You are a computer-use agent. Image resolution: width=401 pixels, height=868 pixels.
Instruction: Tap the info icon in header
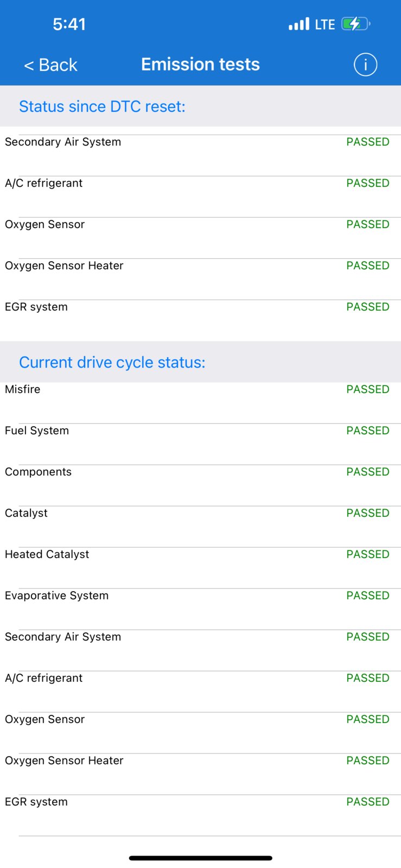tap(365, 65)
